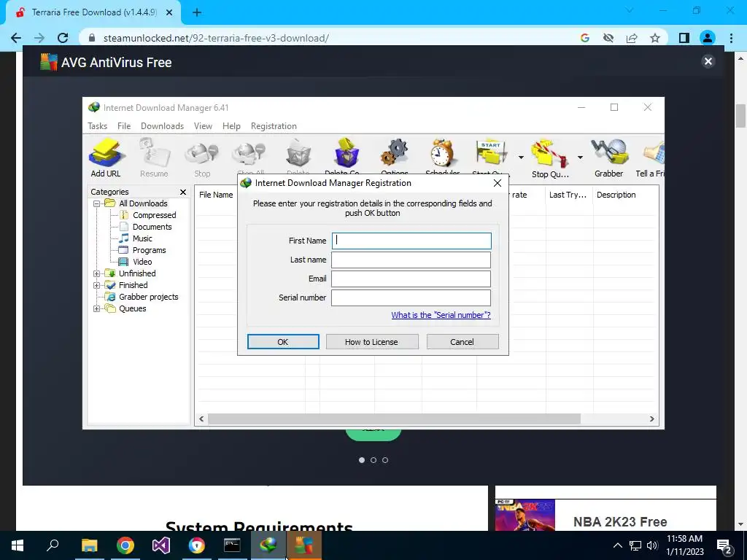The width and height of the screenshot is (747, 560).
Task: Open the File menu
Action: [124, 126]
